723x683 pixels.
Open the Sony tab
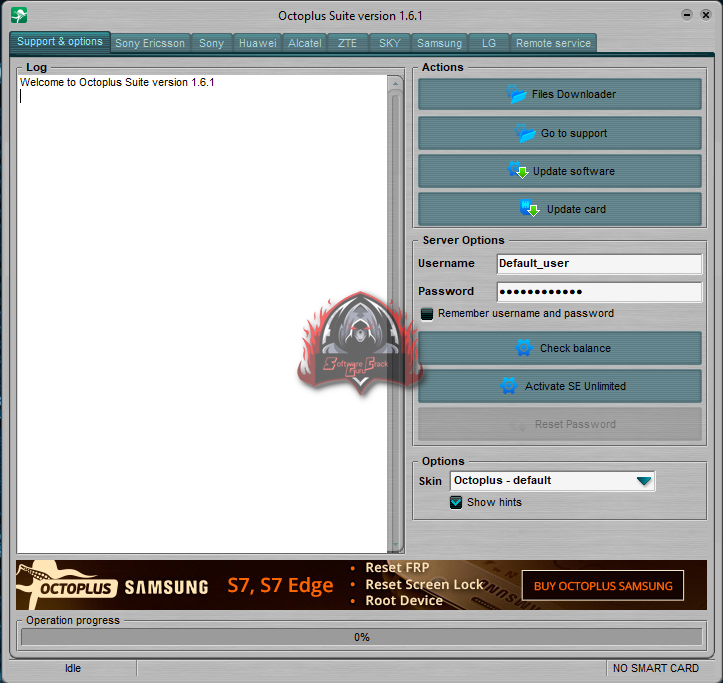[x=211, y=43]
